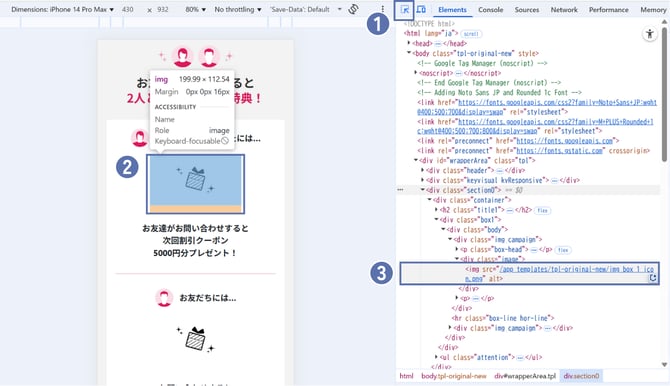Select the div#wrapperArea.tpl breadcrumb

525,376
